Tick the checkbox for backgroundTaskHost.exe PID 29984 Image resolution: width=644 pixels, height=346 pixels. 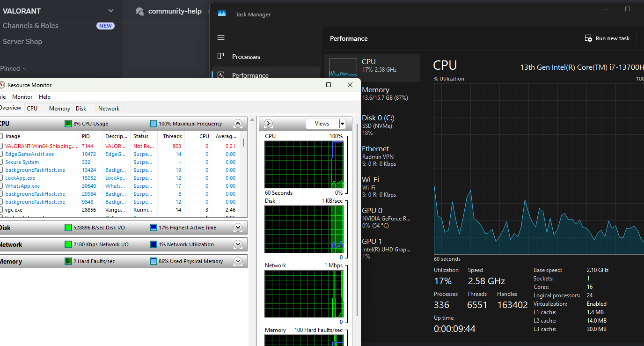tap(1, 194)
